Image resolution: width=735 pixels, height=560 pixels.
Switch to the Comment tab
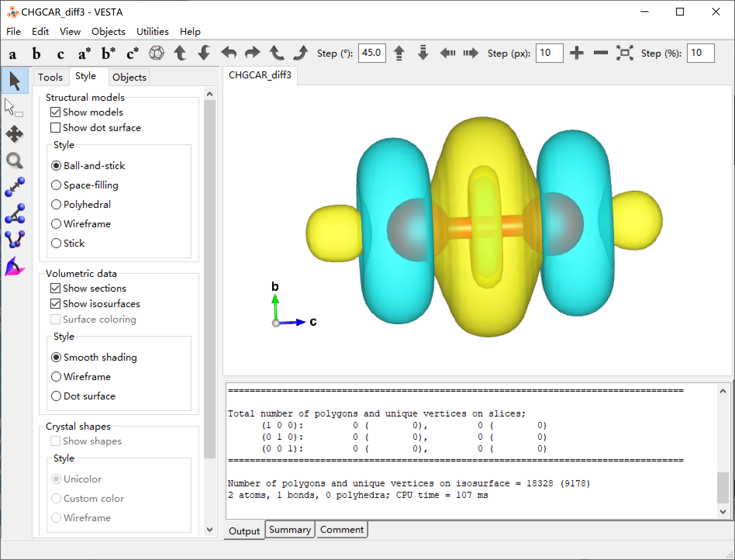click(342, 530)
